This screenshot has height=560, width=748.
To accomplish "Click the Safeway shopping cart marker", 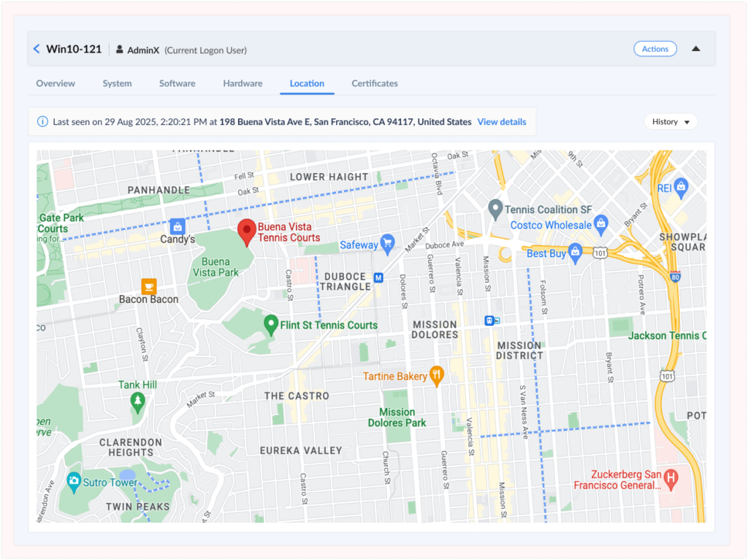I will [x=387, y=244].
